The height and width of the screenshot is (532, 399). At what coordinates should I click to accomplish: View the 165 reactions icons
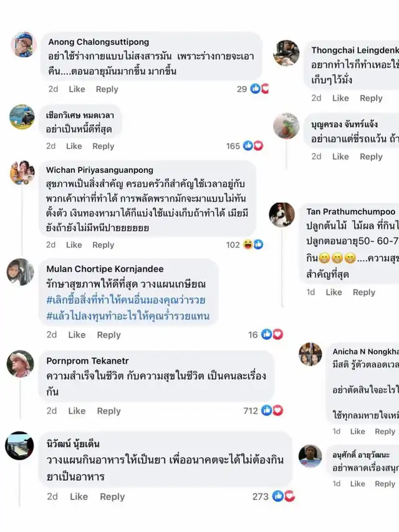(x=253, y=146)
